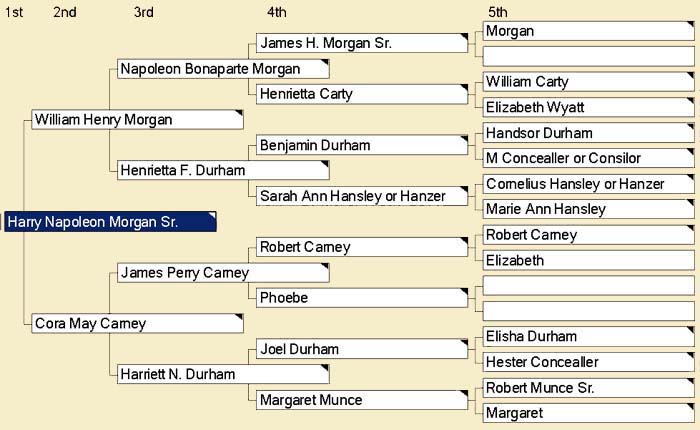Select Napoleon Bonaparte Morgan box
Image resolution: width=700 pixels, height=430 pixels.
[223, 69]
